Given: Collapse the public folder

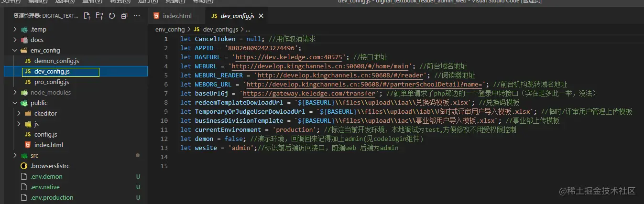Looking at the screenshot, I should tap(15, 103).
